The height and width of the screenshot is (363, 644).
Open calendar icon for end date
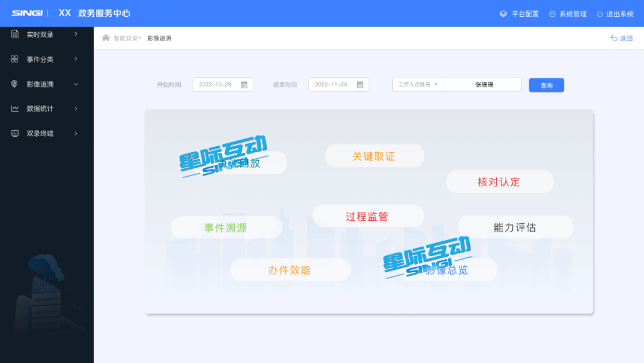click(x=360, y=85)
